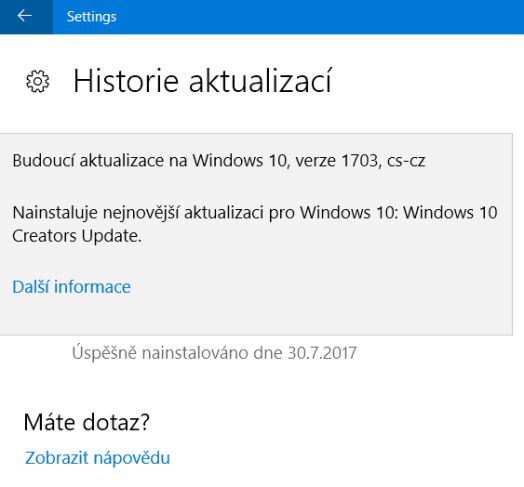524x487 pixels.
Task: Click the Settings title in the header
Action: click(x=92, y=17)
